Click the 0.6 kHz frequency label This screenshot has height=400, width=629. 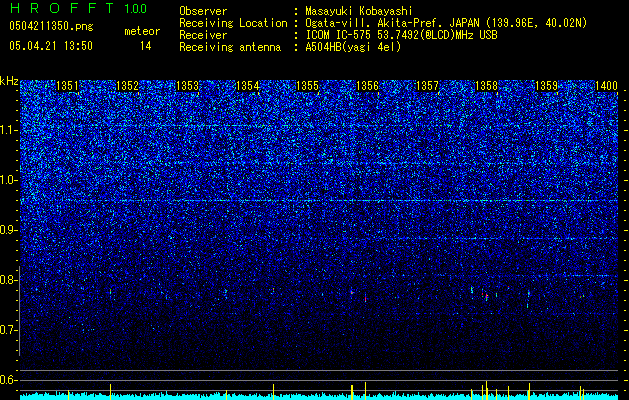[8, 380]
